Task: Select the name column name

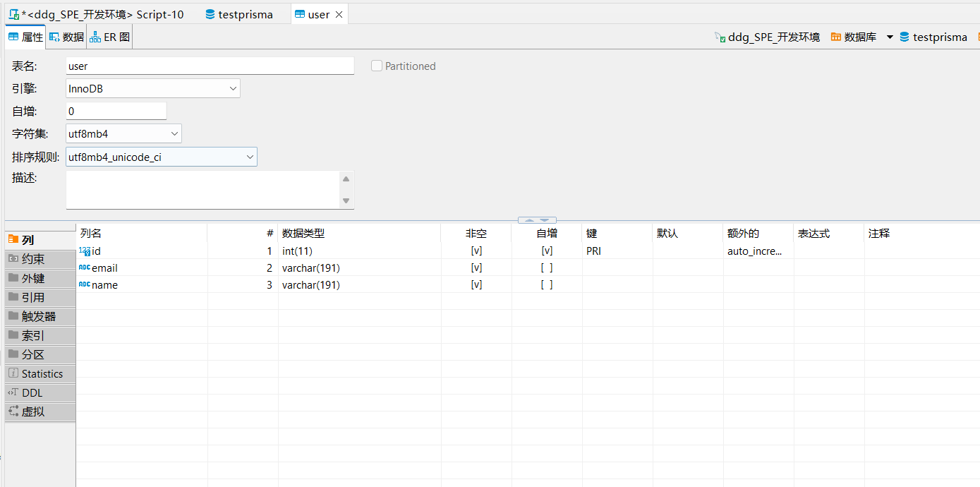Action: point(104,285)
